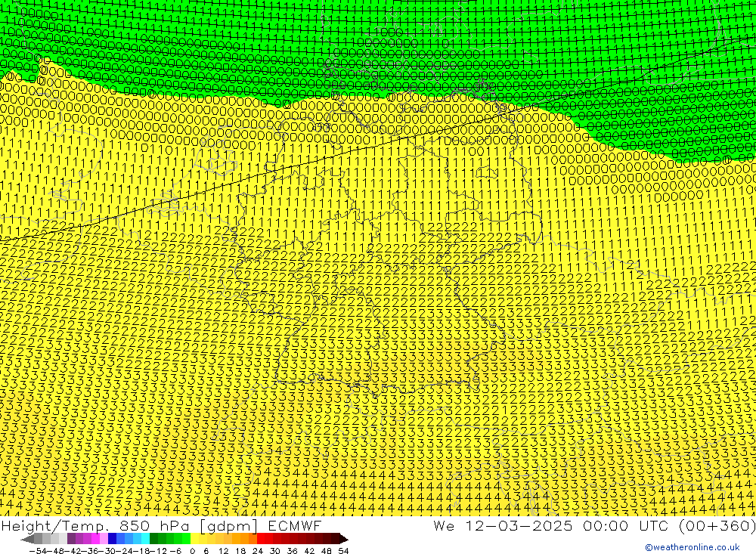
Task: Click the '30' legend label
Action: pyautogui.click(x=275, y=551)
